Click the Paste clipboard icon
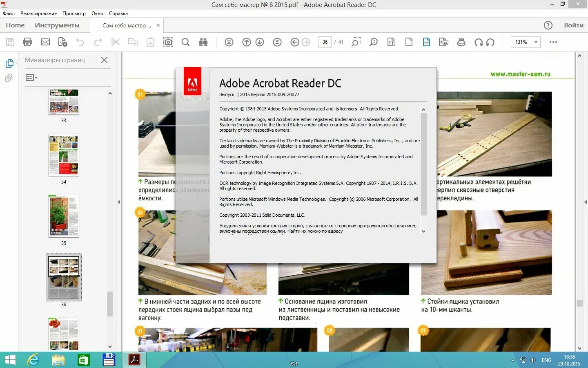 click(151, 42)
